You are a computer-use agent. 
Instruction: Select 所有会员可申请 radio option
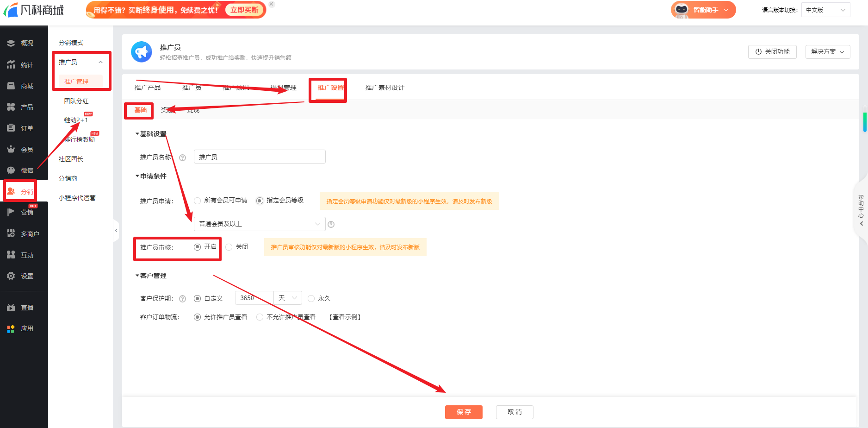pyautogui.click(x=198, y=201)
